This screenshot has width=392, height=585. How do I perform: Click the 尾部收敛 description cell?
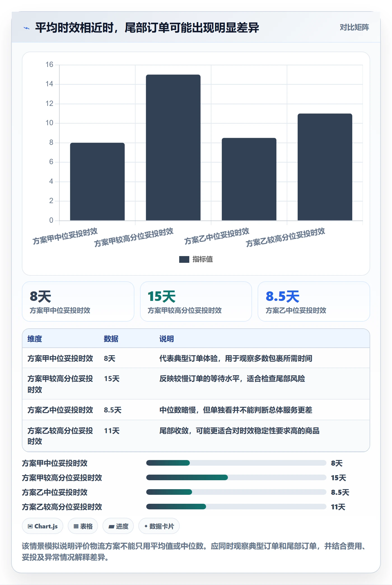[239, 431]
